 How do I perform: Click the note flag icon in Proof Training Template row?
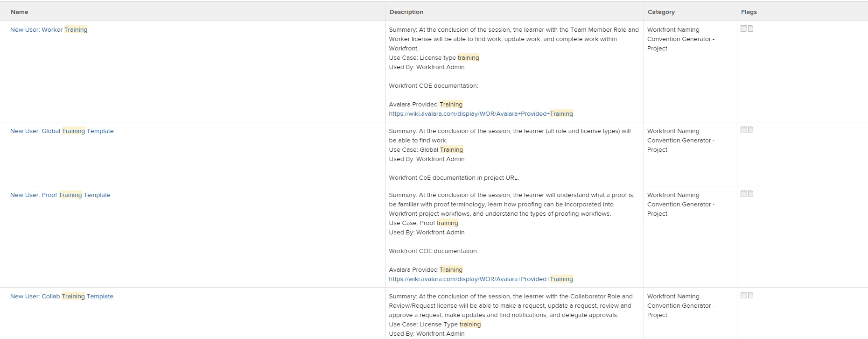point(744,194)
